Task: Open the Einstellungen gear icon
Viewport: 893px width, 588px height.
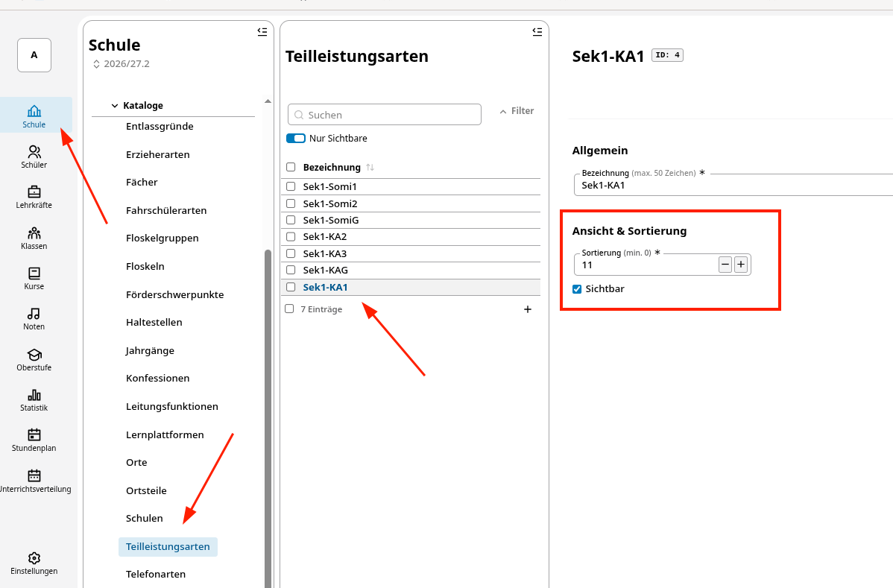Action: coord(34,558)
